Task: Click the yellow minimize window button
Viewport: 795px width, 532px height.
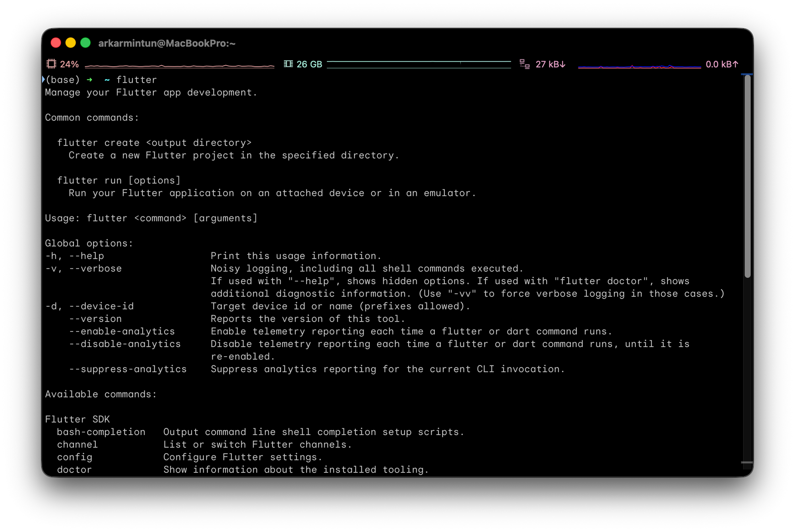Action: click(x=71, y=43)
